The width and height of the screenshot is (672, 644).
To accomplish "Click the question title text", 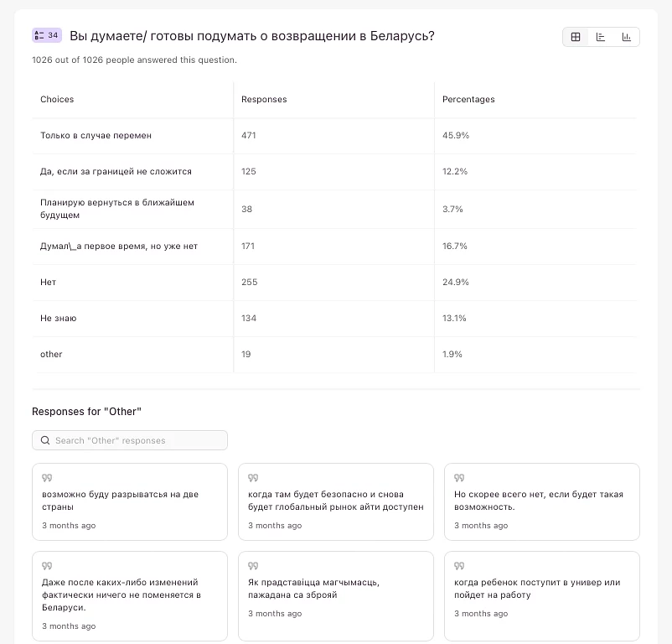I will coord(251,36).
